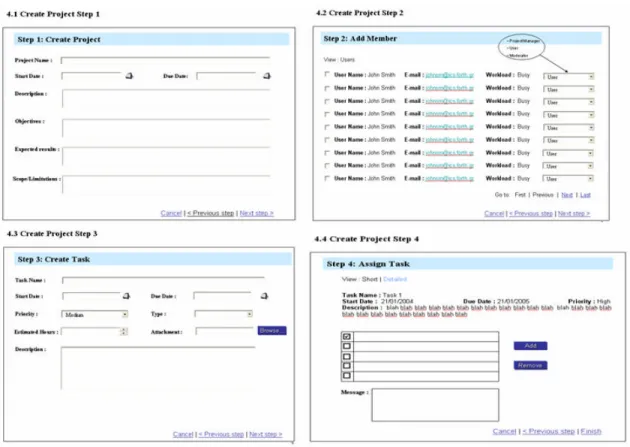630x447 pixels.
Task: Go to Last page of users
Action: [585, 195]
